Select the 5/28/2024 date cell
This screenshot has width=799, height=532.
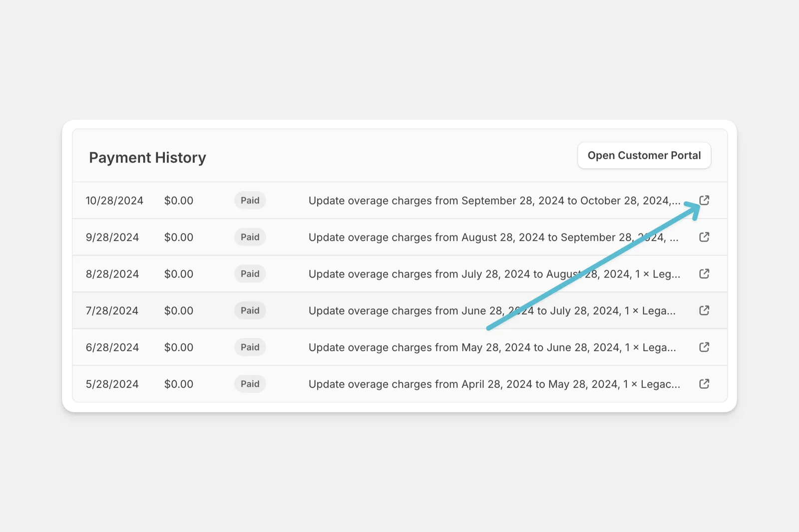click(x=112, y=384)
